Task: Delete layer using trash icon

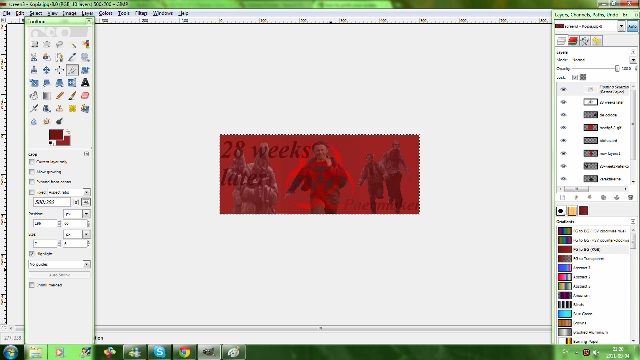Action: click(630, 198)
